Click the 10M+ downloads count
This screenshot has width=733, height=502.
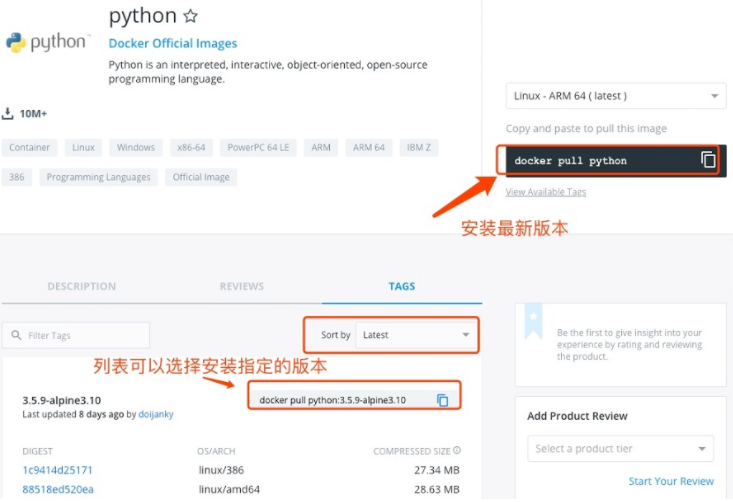click(33, 114)
